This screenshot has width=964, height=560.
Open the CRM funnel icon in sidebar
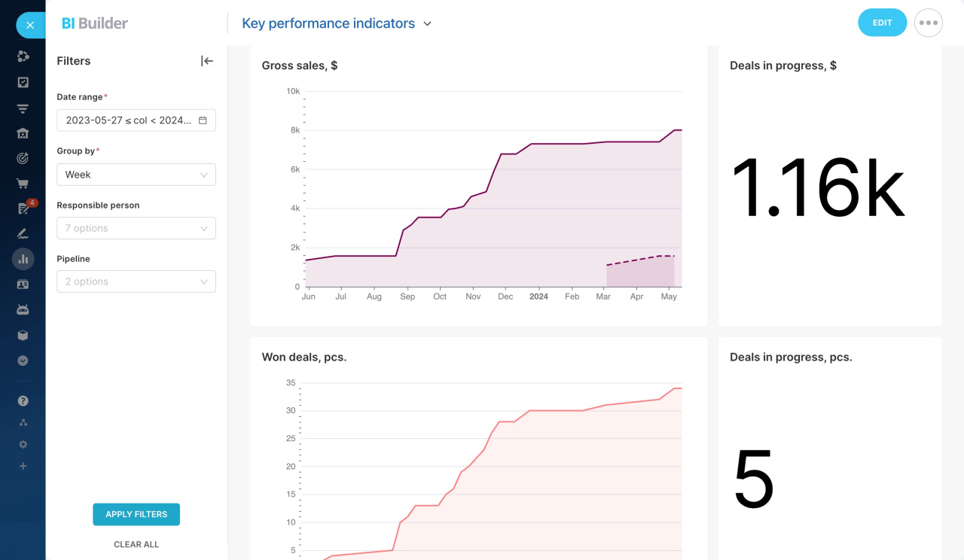(x=23, y=109)
